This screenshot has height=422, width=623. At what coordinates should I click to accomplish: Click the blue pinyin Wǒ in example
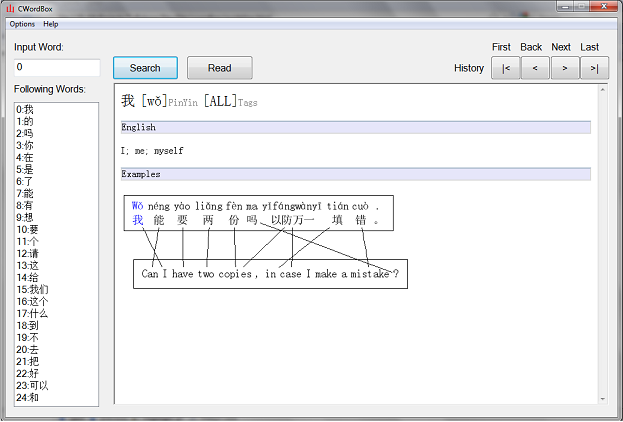tap(137, 206)
